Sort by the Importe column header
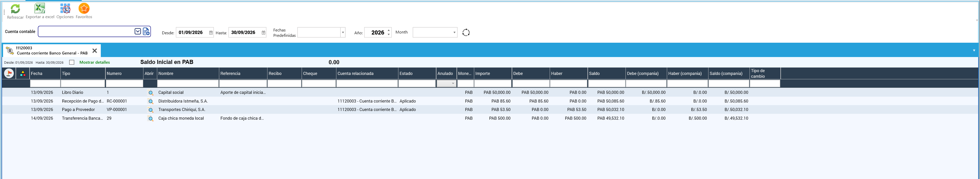This screenshot has height=179, width=980. 493,73
